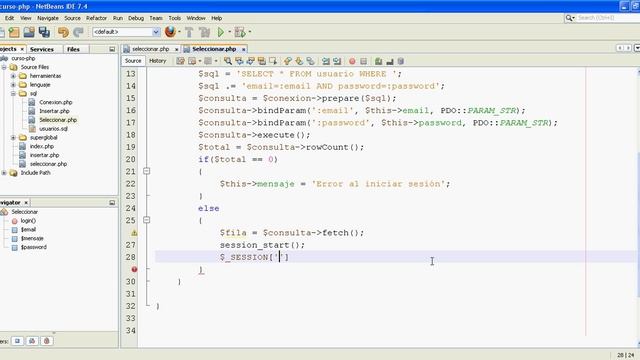The image size is (640, 360).
Task: Click the Last Edit icon in editor toolbar
Action: tap(180, 61)
